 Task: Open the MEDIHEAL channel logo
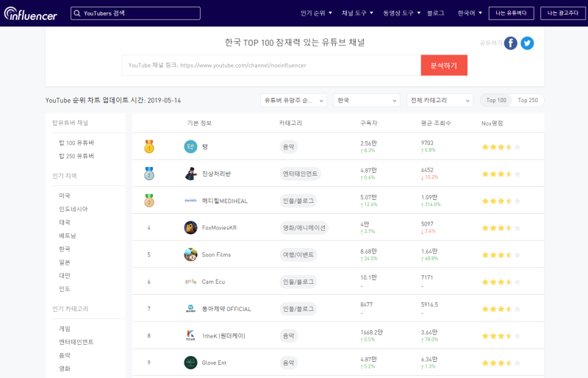(x=190, y=201)
